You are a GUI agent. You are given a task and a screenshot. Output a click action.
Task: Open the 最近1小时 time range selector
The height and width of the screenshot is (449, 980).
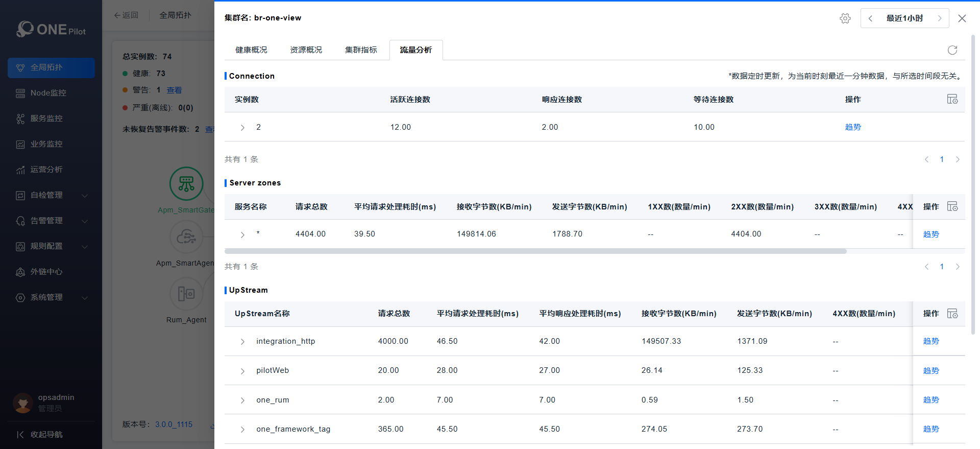[x=904, y=18]
